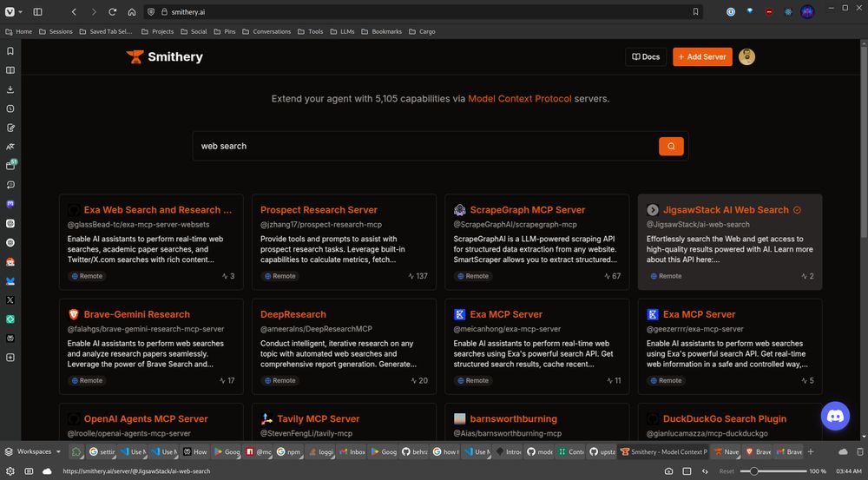This screenshot has height=480, width=868.
Task: Capture page with camera icon
Action: pyautogui.click(x=668, y=471)
